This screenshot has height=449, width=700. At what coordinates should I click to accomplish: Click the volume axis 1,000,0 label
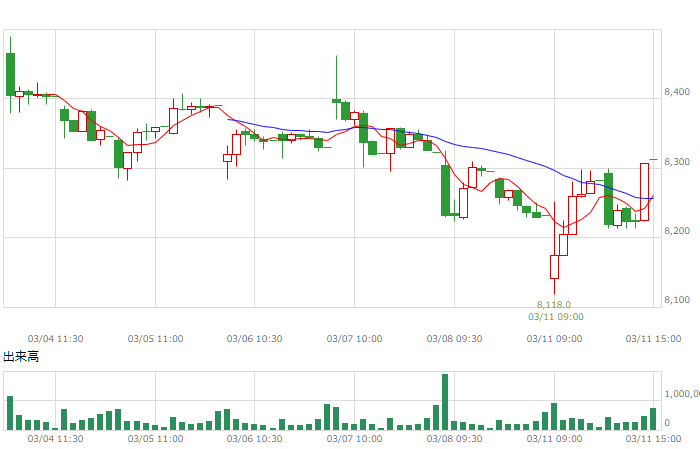(682, 394)
